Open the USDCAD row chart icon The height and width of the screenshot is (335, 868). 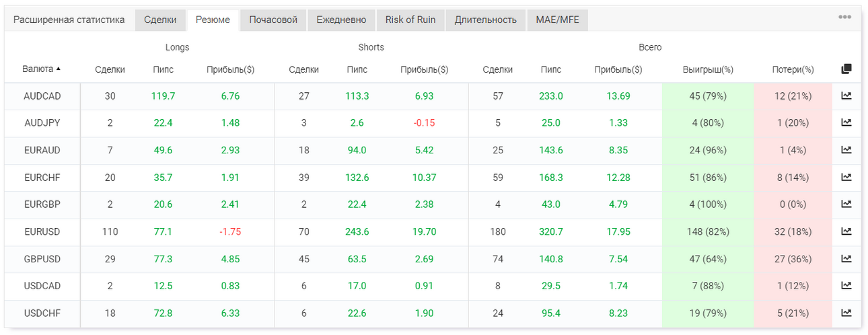846,286
